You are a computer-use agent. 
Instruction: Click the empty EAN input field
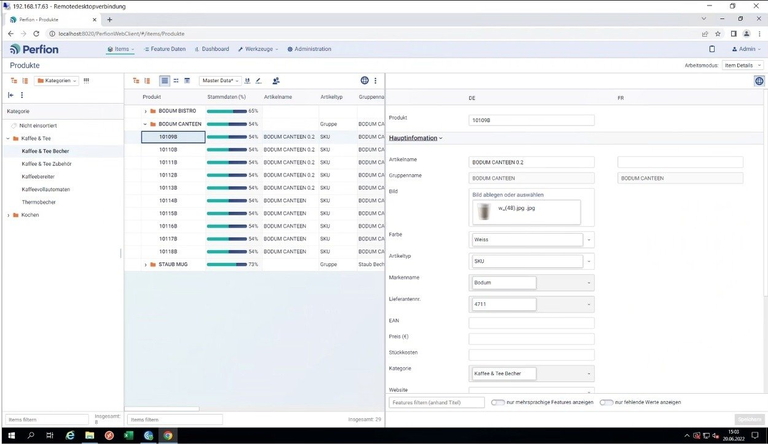tap(531, 323)
